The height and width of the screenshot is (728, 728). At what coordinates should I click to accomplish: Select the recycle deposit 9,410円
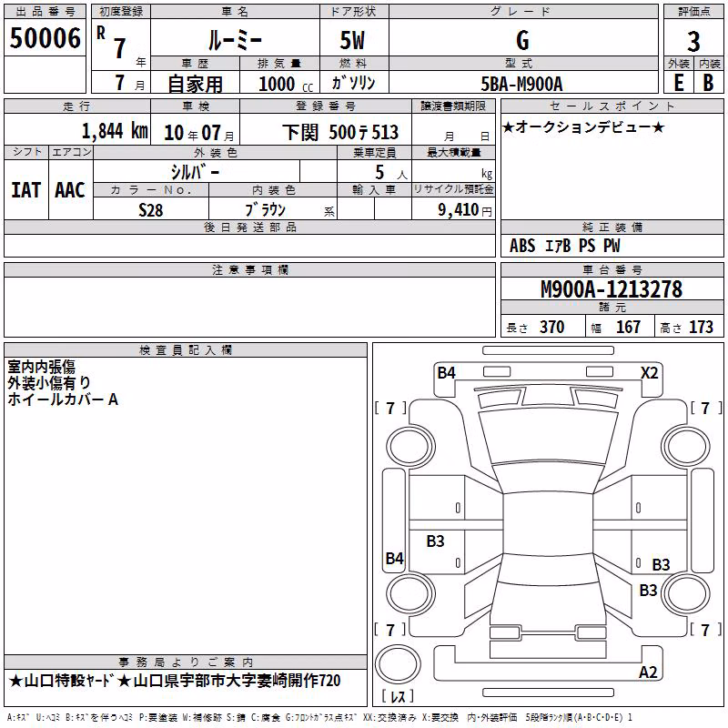tap(465, 210)
